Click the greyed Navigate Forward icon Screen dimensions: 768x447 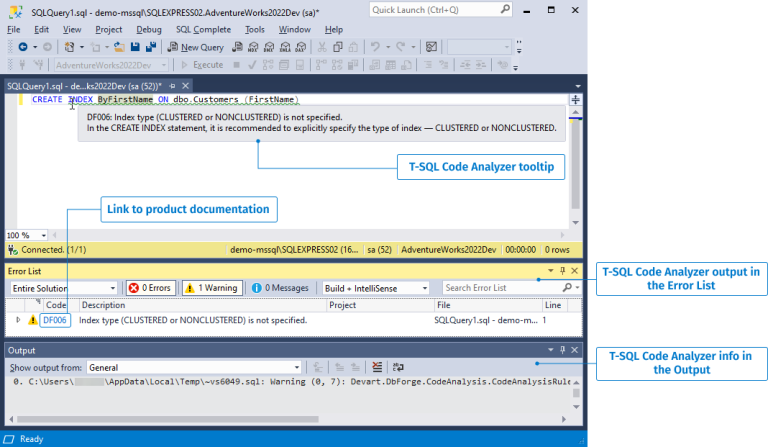pos(47,47)
